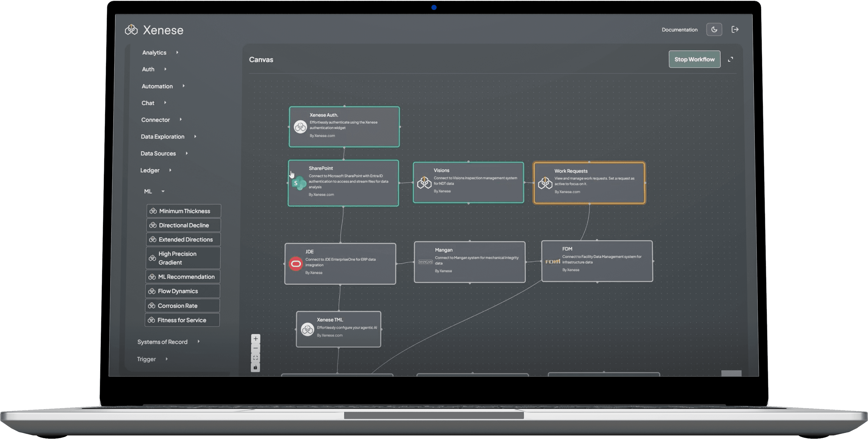Click Stop Workflow button
The image size is (868, 439).
(694, 59)
